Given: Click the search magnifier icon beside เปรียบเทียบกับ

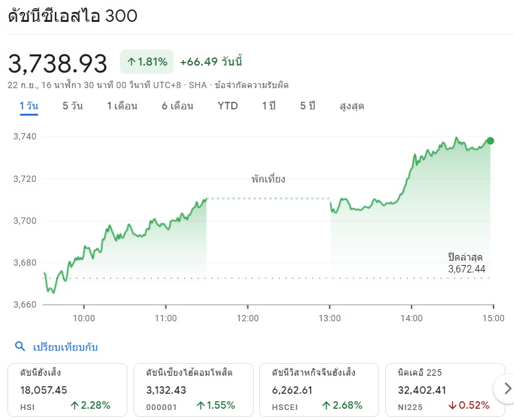Looking at the screenshot, I should tap(20, 347).
